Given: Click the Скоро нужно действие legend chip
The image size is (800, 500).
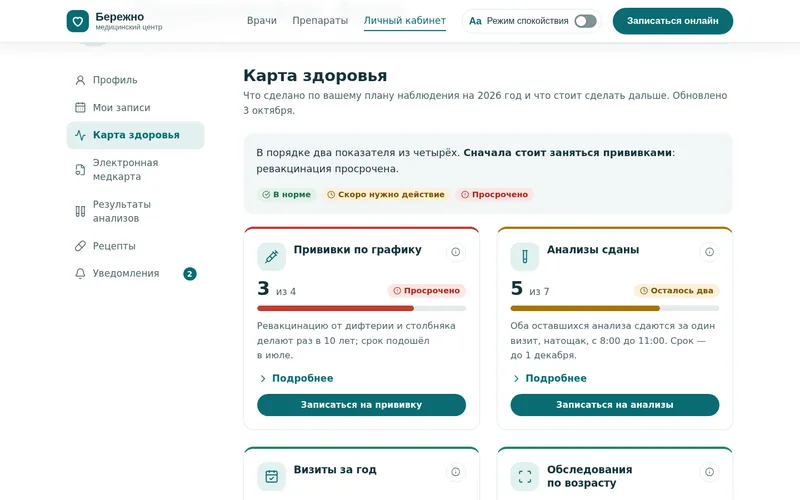Looking at the screenshot, I should click(x=386, y=194).
